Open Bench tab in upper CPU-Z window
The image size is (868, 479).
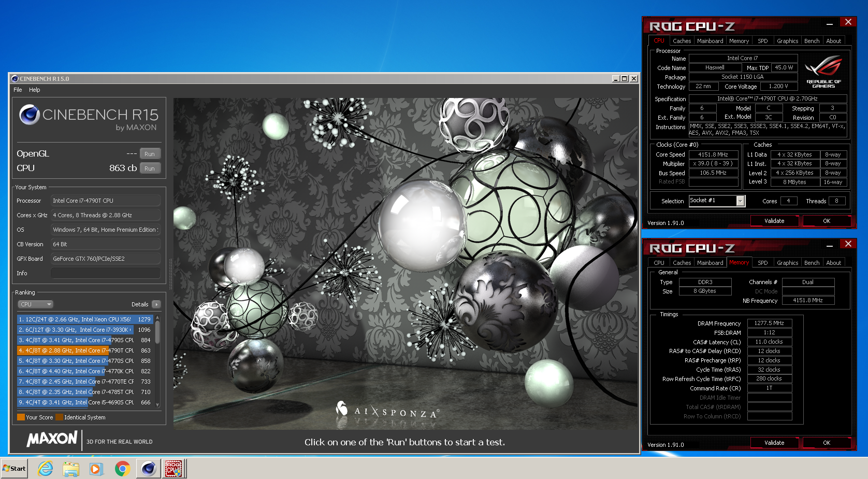[812, 41]
